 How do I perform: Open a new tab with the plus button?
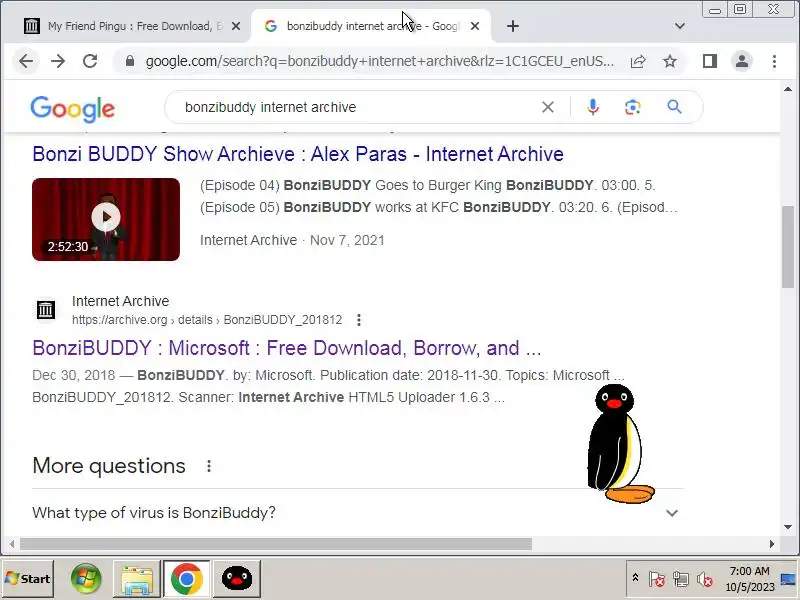pyautogui.click(x=513, y=26)
